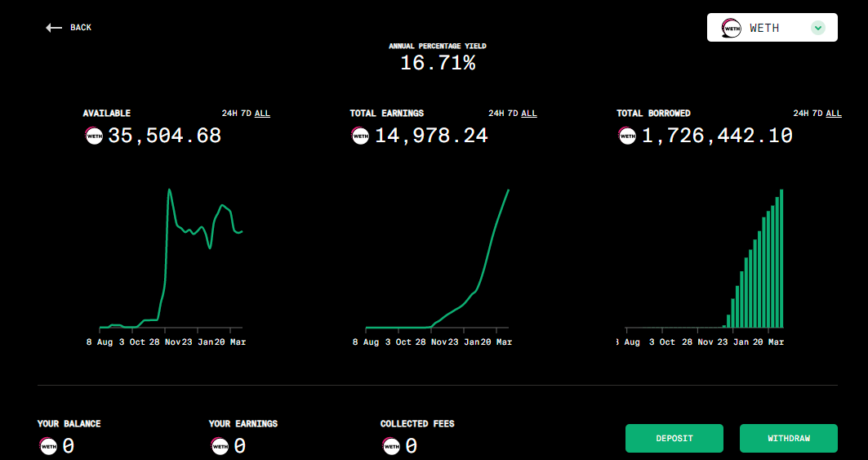The height and width of the screenshot is (460, 868).
Task: Click the WITHDRAW button
Action: click(x=788, y=439)
